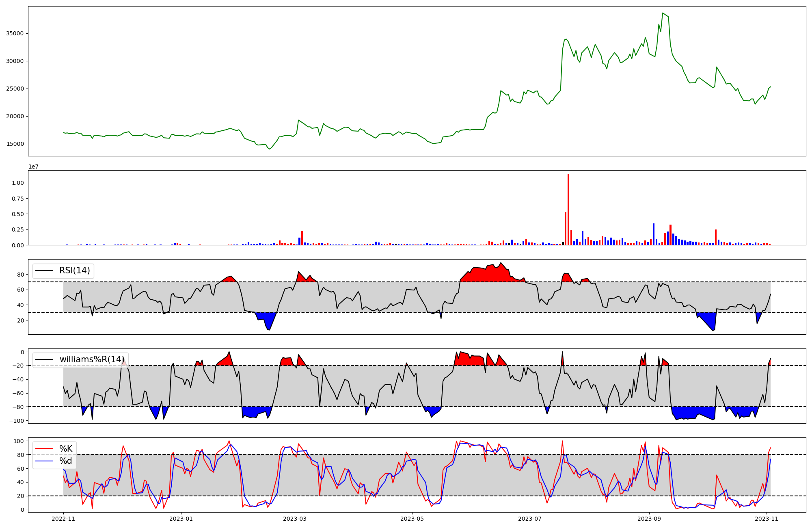This screenshot has height=528, width=812.
Task: Click the %K legend entry
Action: coord(66,449)
